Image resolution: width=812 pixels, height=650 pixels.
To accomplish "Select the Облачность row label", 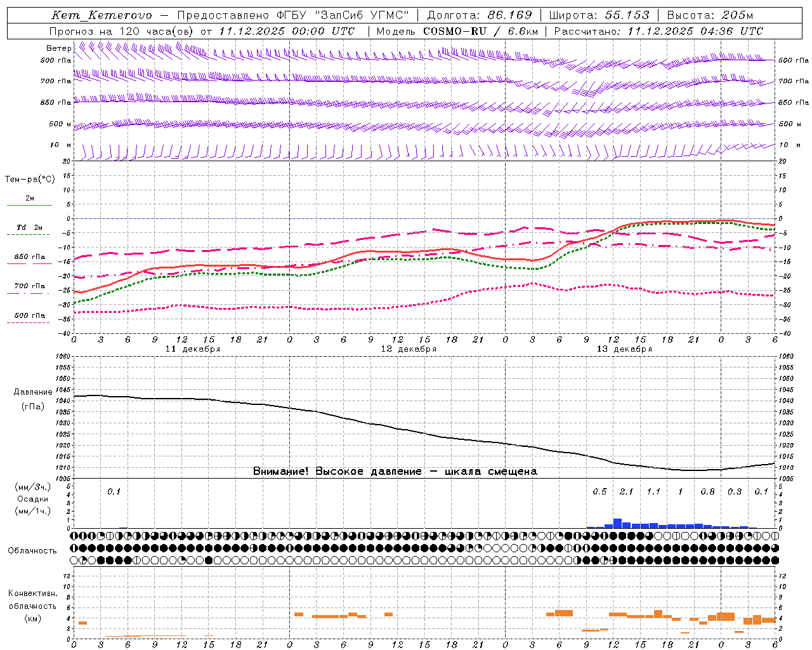I will [32, 551].
